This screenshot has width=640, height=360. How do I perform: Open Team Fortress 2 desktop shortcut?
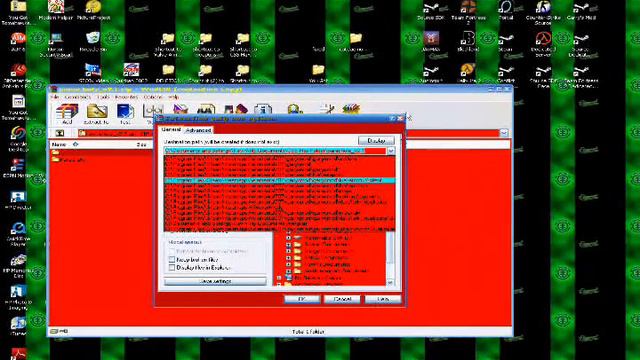(x=468, y=12)
